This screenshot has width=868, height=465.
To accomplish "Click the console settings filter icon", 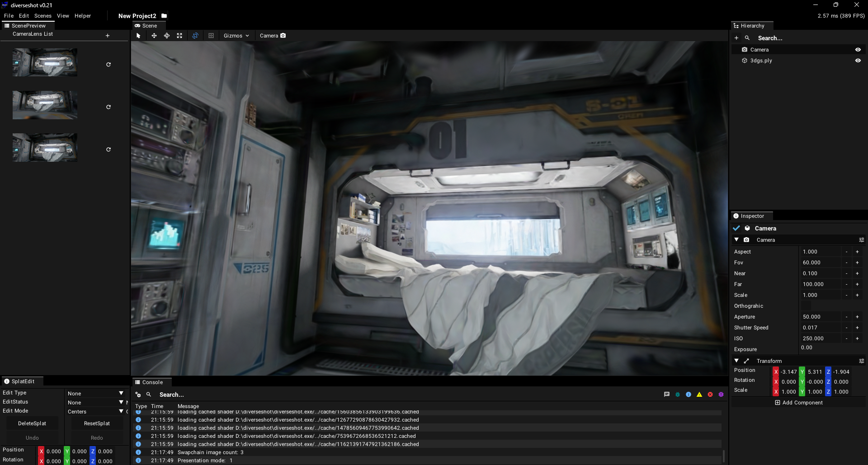I will (x=138, y=395).
